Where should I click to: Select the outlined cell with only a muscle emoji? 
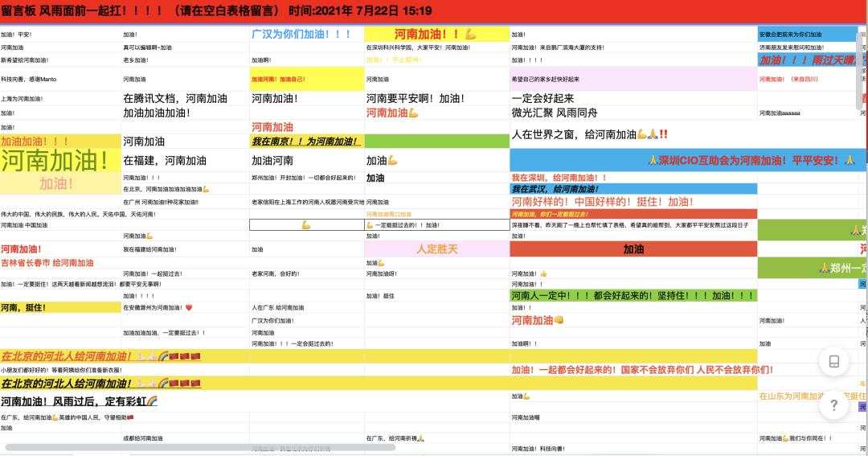coord(307,225)
